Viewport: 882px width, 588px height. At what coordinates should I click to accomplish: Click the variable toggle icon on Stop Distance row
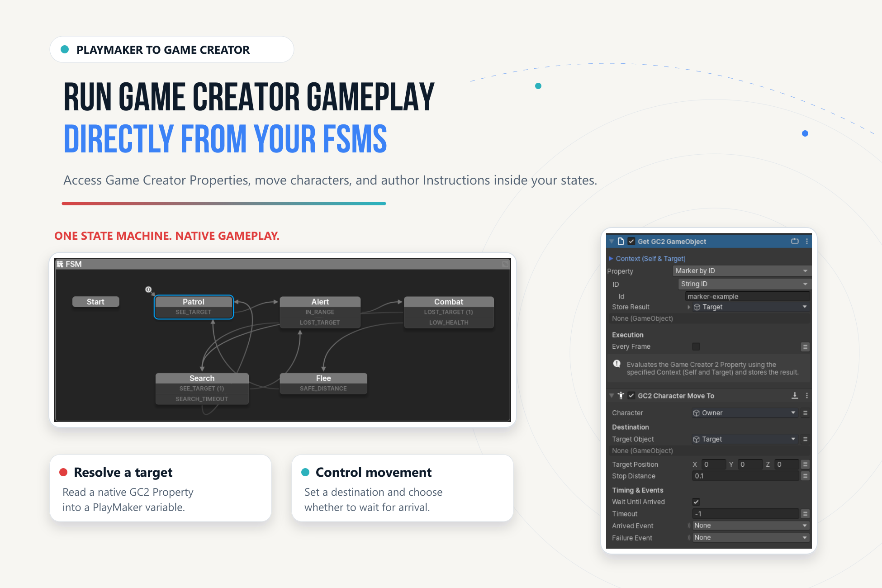pyautogui.click(x=805, y=476)
